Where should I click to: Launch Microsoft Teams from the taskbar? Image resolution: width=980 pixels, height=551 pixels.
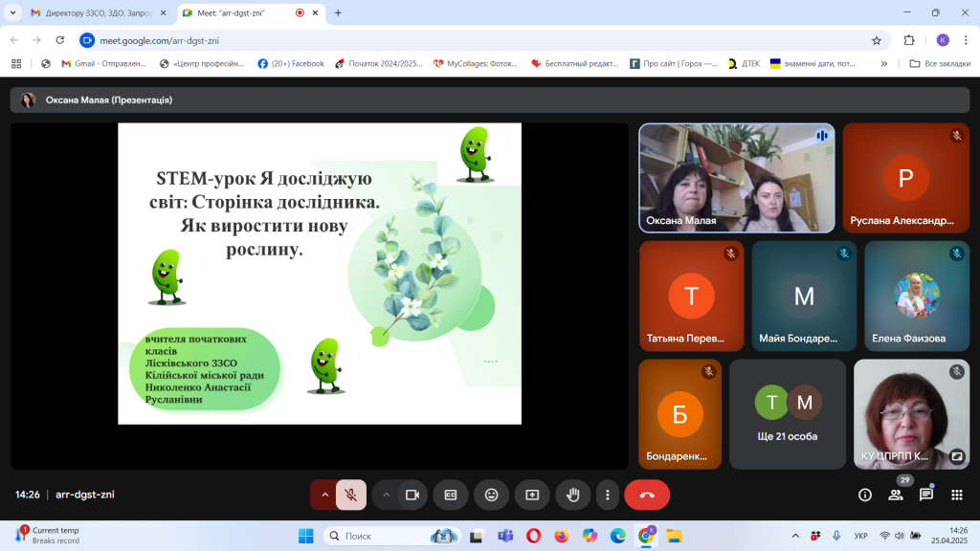pos(505,536)
